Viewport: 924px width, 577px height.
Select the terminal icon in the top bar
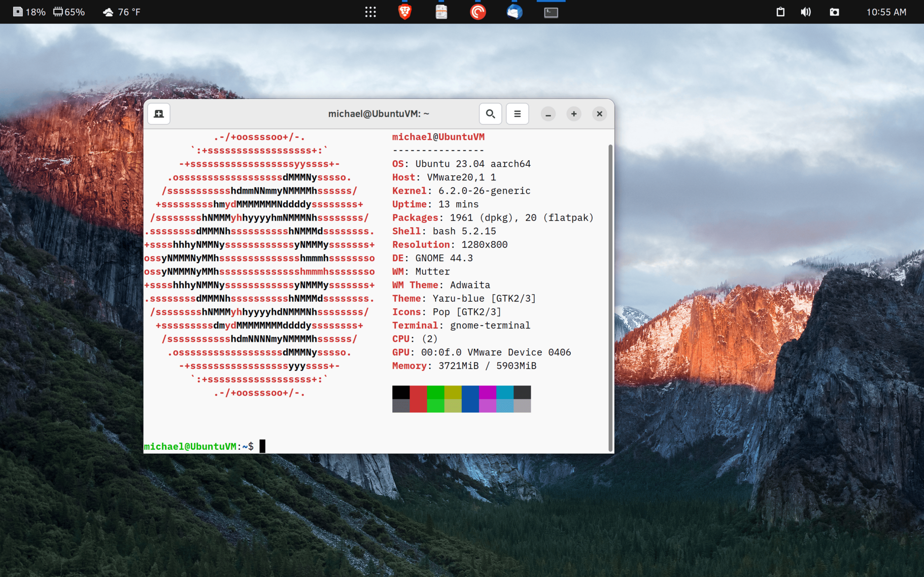(551, 12)
